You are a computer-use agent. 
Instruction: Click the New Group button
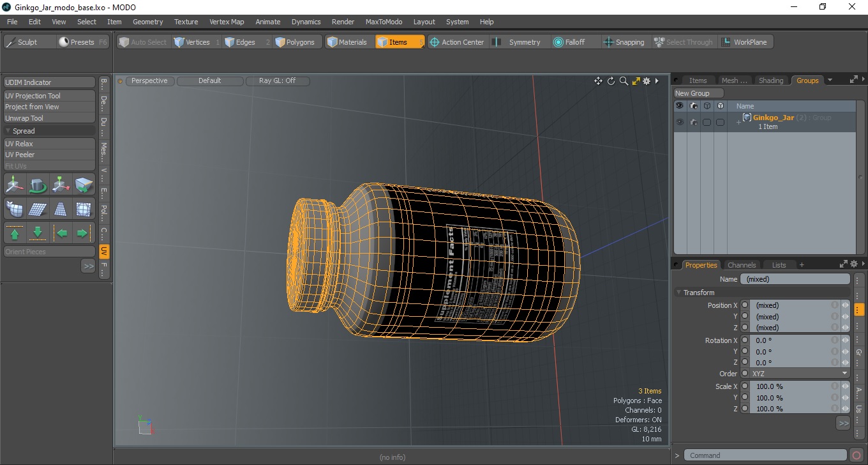[699, 93]
